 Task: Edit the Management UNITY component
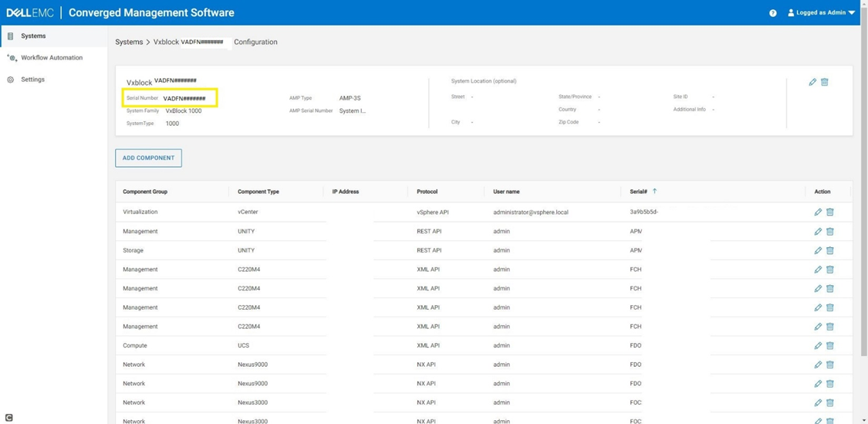click(x=818, y=232)
